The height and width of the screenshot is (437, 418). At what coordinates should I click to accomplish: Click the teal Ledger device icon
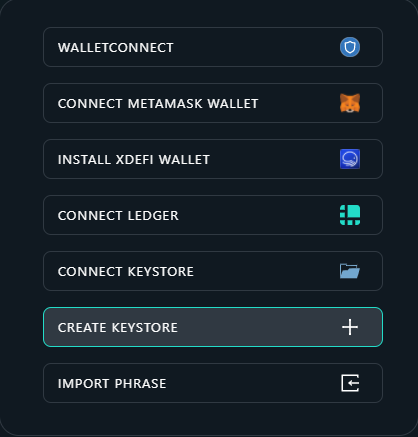[350, 215]
